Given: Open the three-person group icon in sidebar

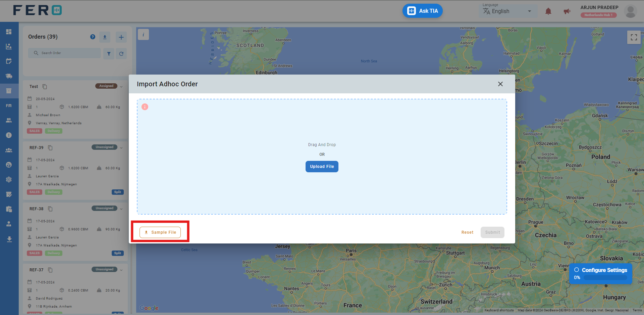Looking at the screenshot, I should [9, 150].
